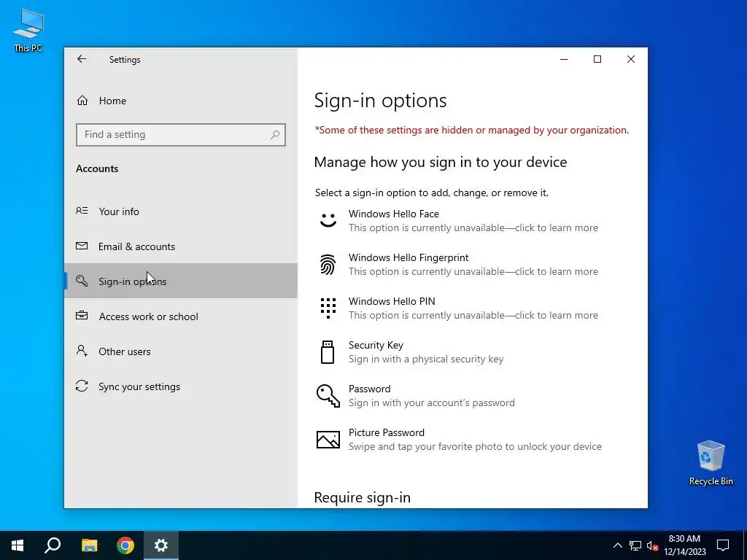Click the smiley face icon
This screenshot has height=560, width=747.
(x=328, y=220)
